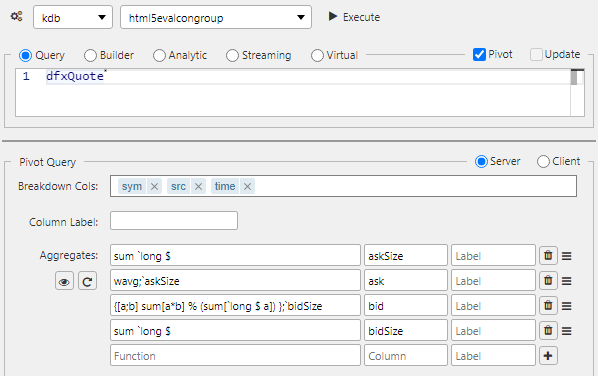Enable the Update checkbox

click(536, 55)
